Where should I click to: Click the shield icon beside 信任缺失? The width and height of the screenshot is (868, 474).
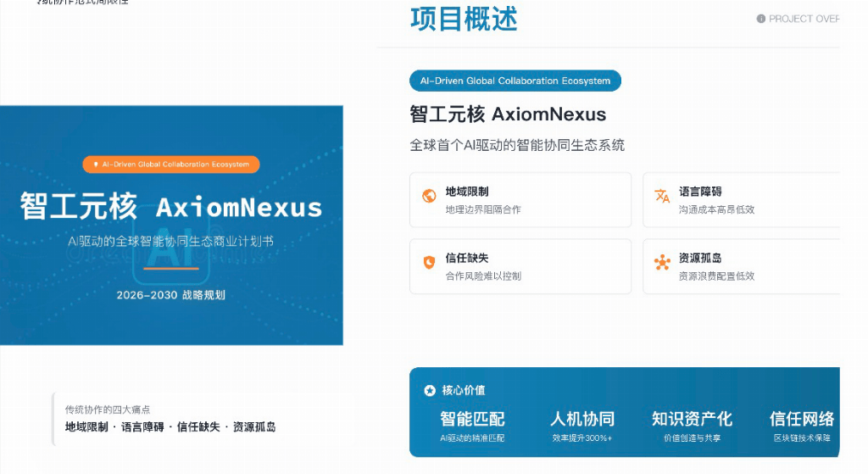coord(430,263)
